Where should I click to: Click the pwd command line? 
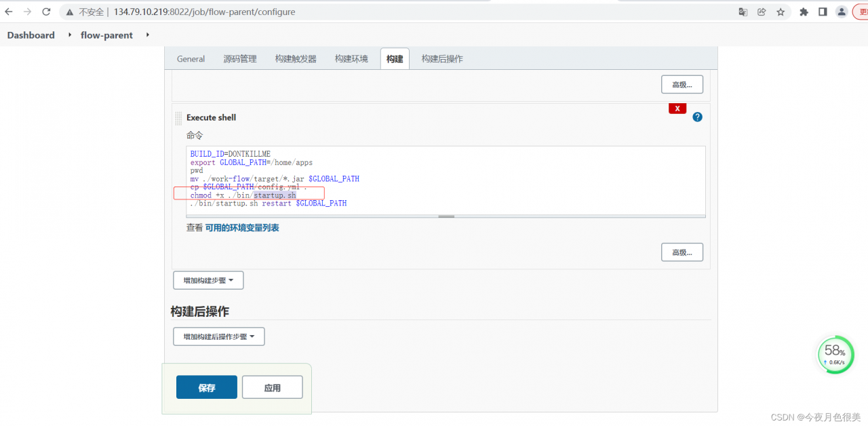(197, 170)
